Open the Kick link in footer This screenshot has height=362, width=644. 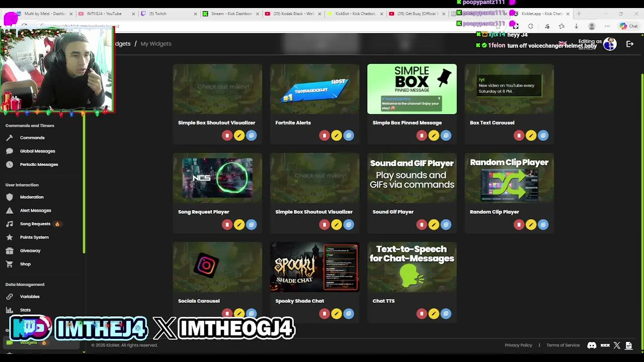click(605, 345)
